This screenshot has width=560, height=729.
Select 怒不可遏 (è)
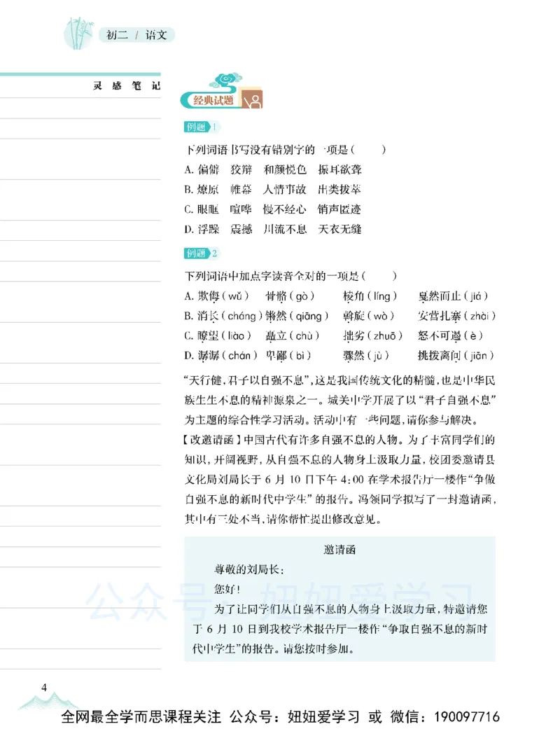[x=450, y=335]
